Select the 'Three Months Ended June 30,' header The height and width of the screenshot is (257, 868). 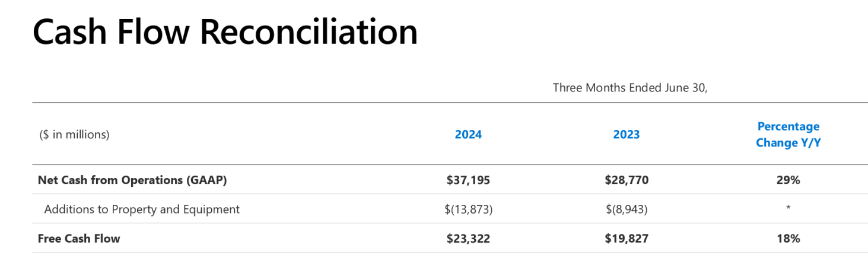coord(630,88)
